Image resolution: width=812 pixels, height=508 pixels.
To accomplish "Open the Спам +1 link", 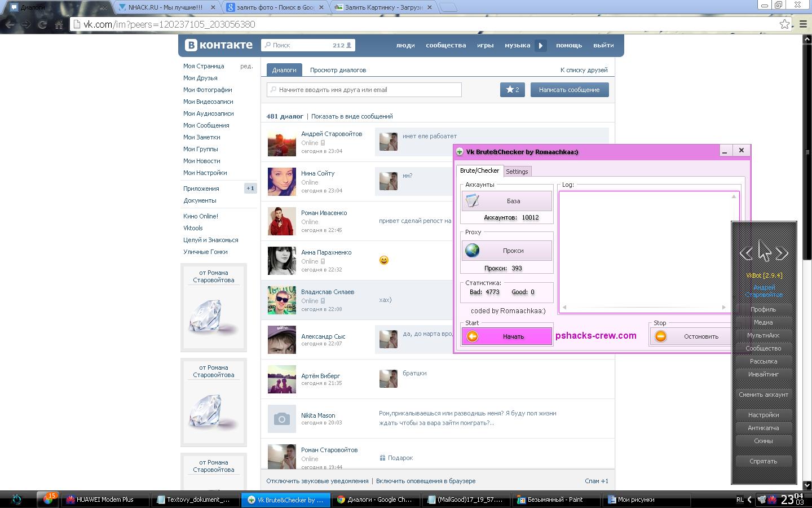I will point(597,481).
